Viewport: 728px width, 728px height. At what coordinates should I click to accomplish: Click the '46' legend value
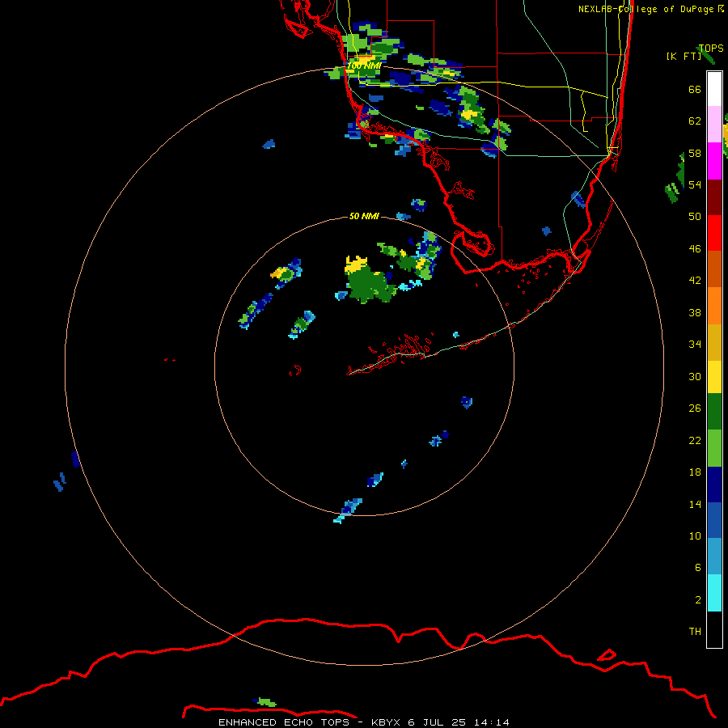point(695,249)
